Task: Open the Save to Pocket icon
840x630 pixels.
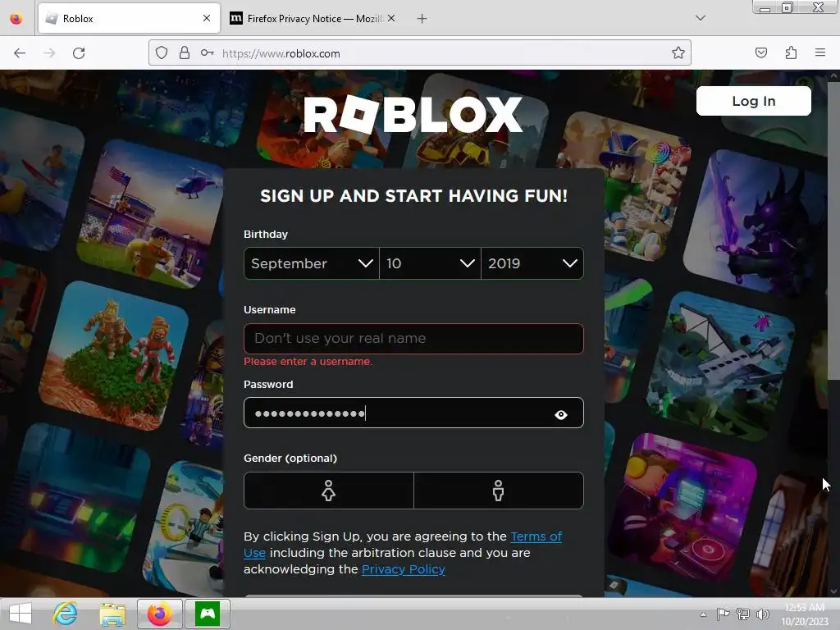Action: (760, 53)
